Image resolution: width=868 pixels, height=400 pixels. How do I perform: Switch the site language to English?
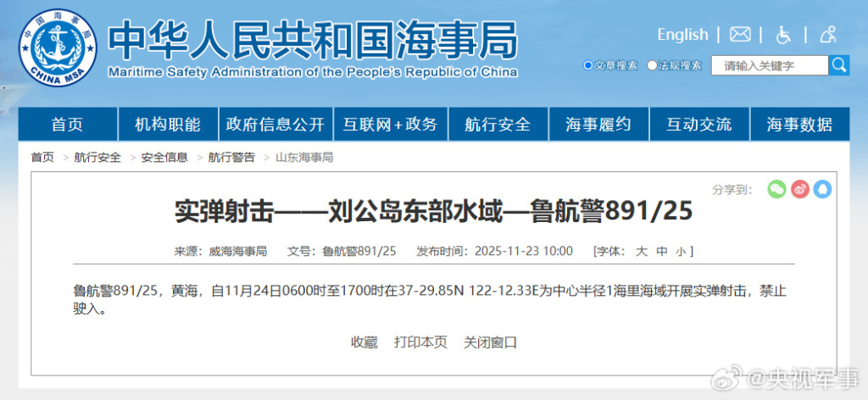(682, 35)
